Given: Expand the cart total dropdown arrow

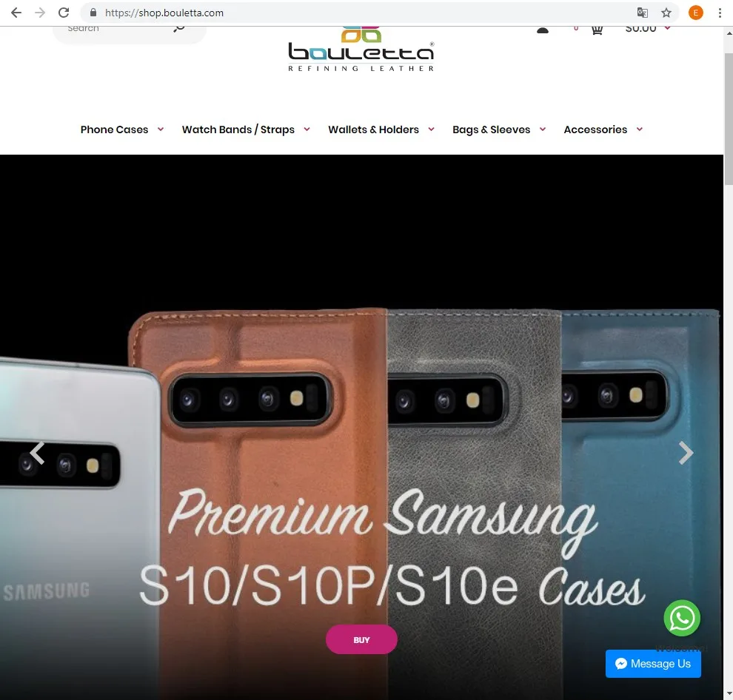Looking at the screenshot, I should [668, 29].
